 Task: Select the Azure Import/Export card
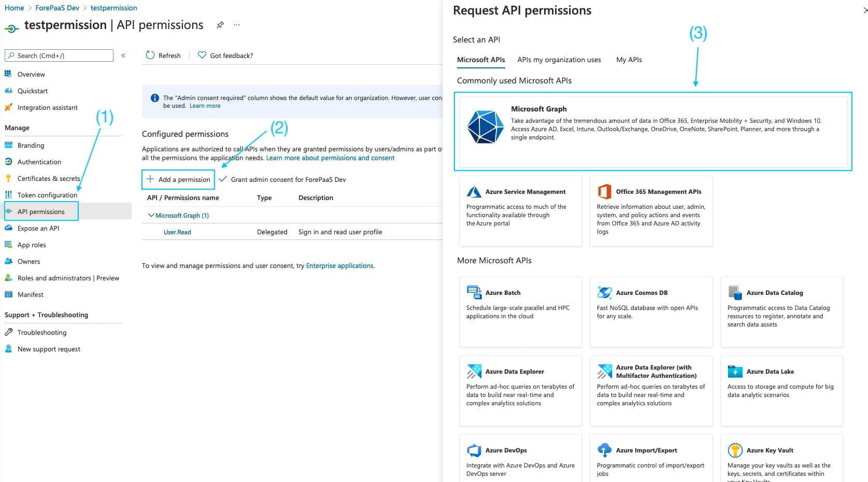pyautogui.click(x=651, y=458)
